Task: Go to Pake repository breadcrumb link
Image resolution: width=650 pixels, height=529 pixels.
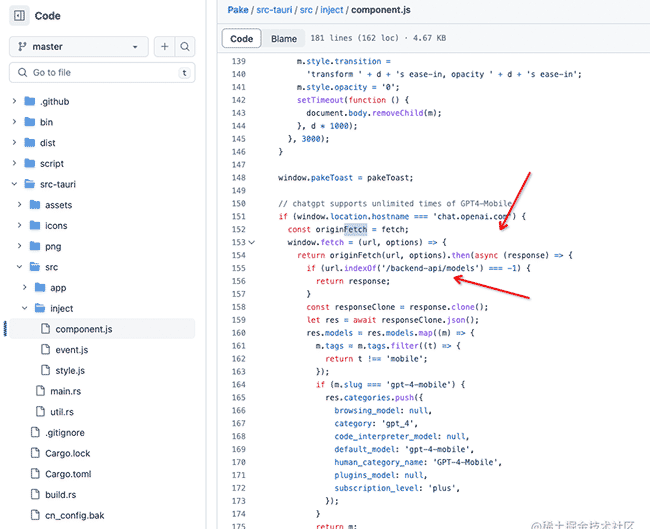Action: tap(238, 10)
